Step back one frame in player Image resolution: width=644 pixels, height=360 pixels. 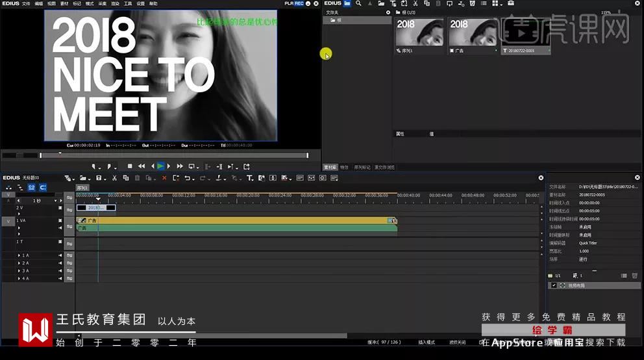coord(153,166)
